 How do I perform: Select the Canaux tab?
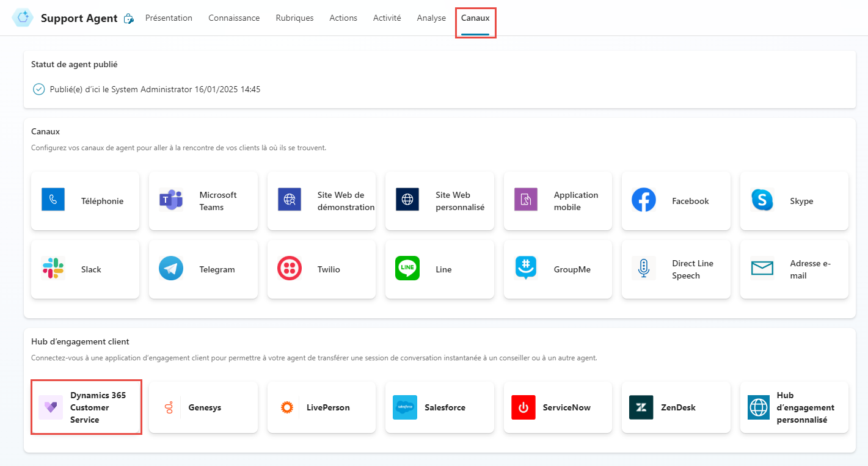[475, 18]
